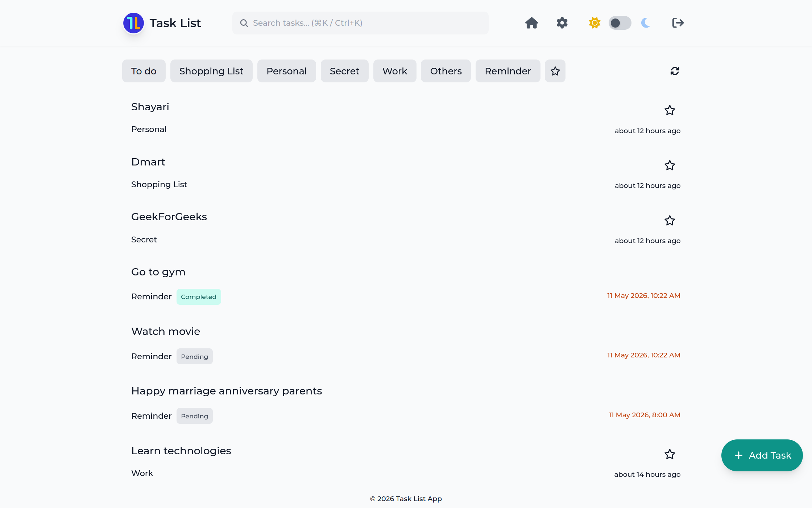
Task: Toggle the dark theme switch
Action: point(620,23)
